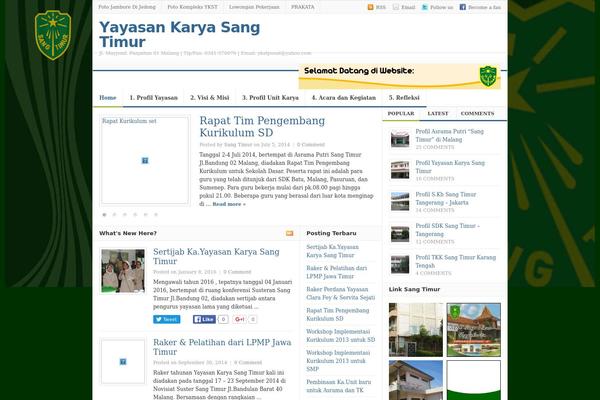The height and width of the screenshot is (400, 600).
Task: Click the Sertijab post photo thumbnail
Action: [x=123, y=271]
